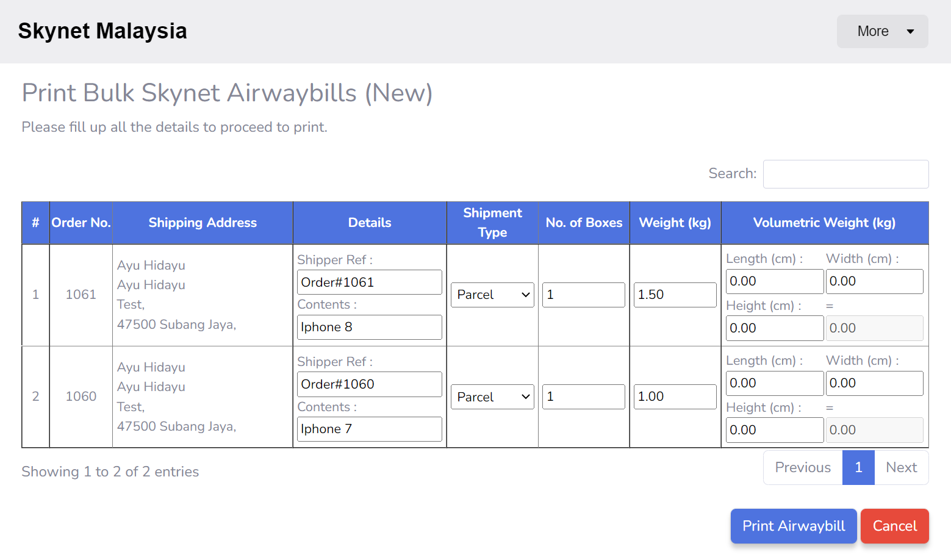Open the More dropdown menu

[x=882, y=32]
